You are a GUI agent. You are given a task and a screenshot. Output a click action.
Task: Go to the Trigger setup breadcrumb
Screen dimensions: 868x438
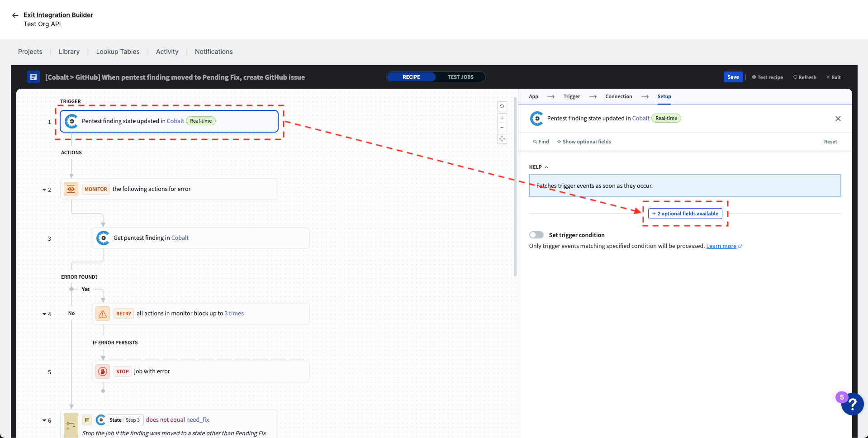click(572, 96)
